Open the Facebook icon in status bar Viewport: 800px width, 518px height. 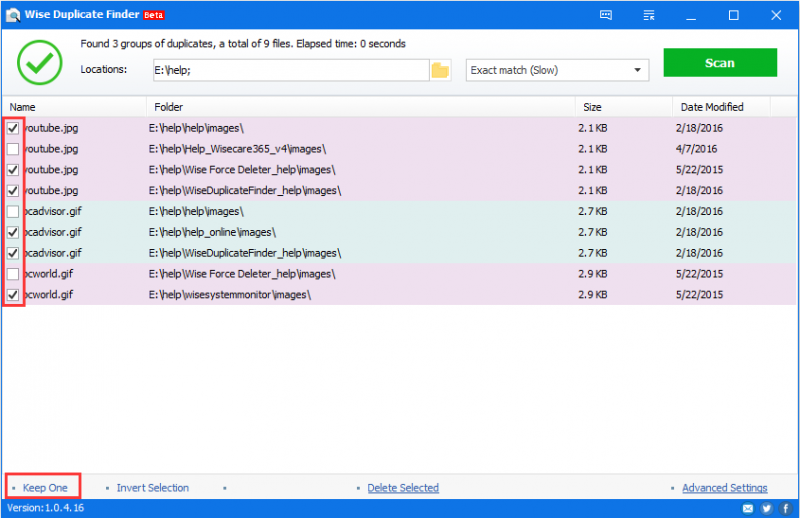click(x=786, y=508)
